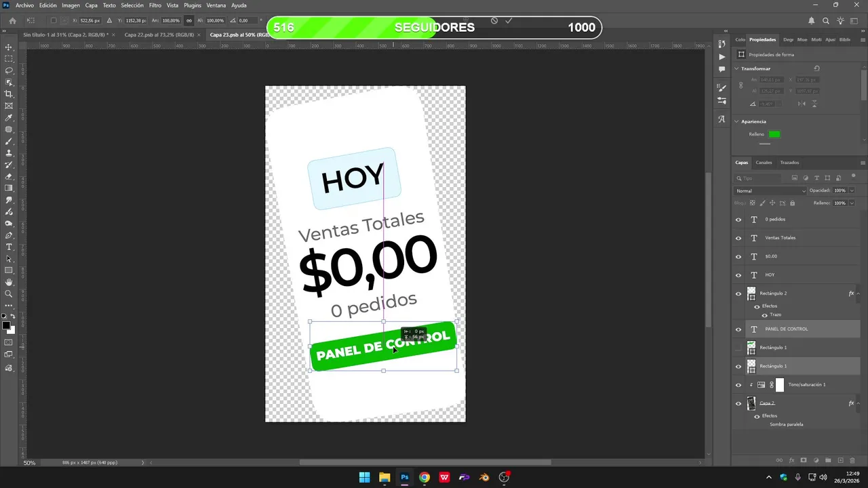Viewport: 868px width, 488px height.
Task: Select the Crop tool
Action: pos(9,94)
